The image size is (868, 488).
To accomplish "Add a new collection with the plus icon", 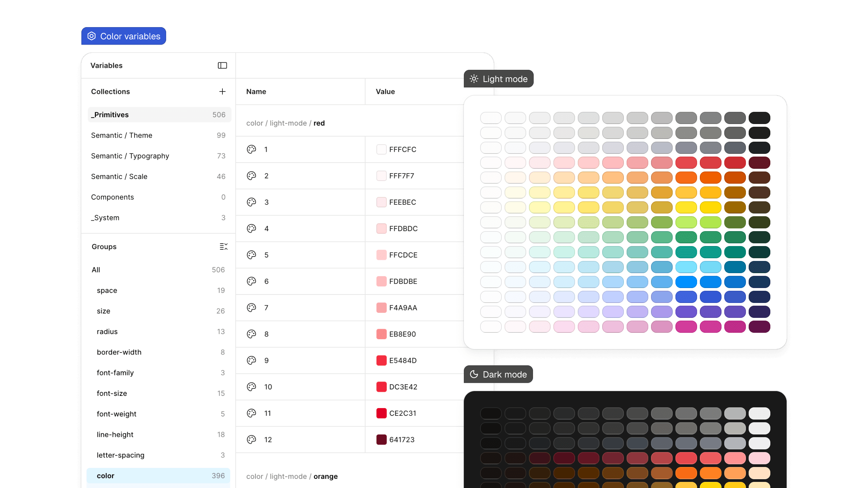I will [x=222, y=91].
